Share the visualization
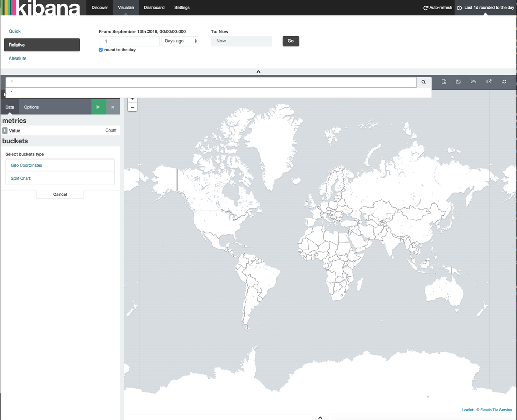The image size is (517, 420). (489, 81)
